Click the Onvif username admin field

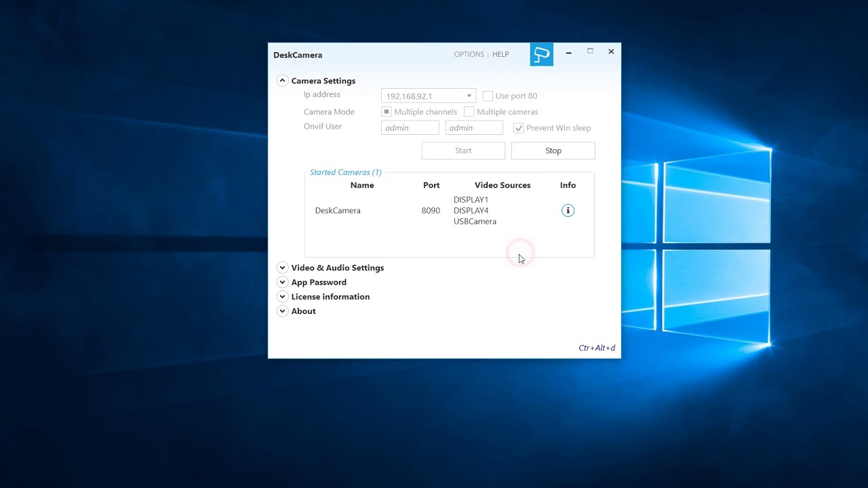[x=410, y=128]
